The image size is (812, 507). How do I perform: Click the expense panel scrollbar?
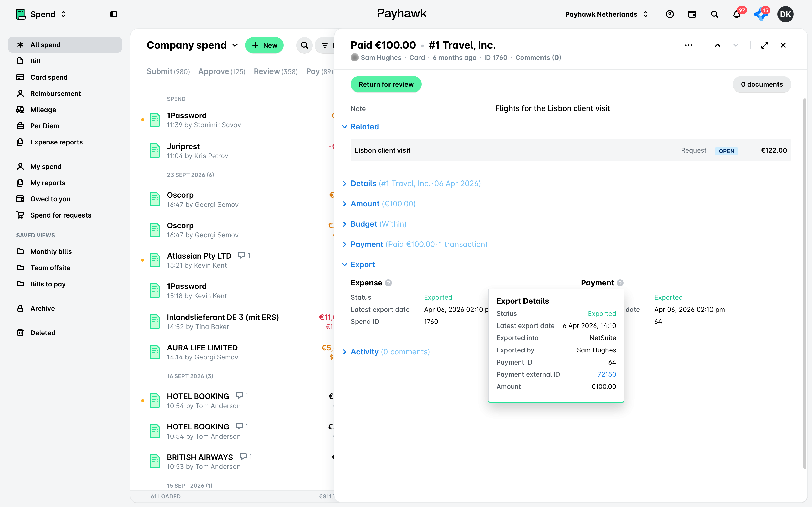pyautogui.click(x=805, y=283)
